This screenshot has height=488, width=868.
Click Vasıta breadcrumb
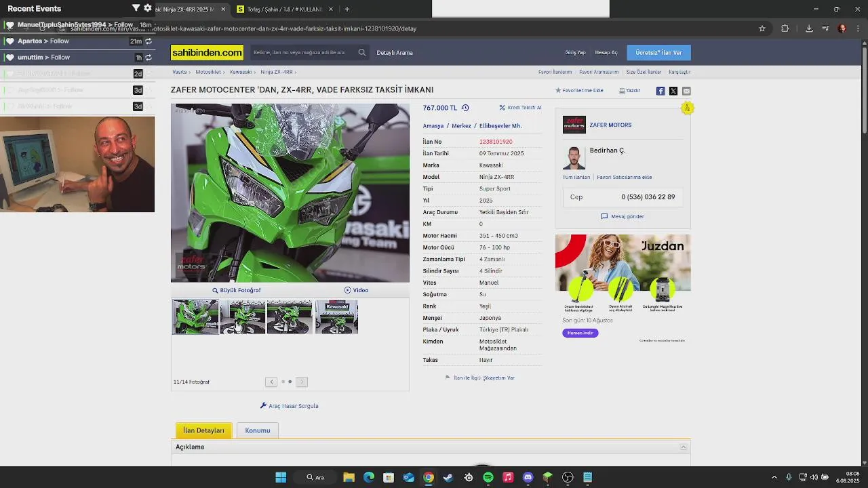tap(179, 72)
